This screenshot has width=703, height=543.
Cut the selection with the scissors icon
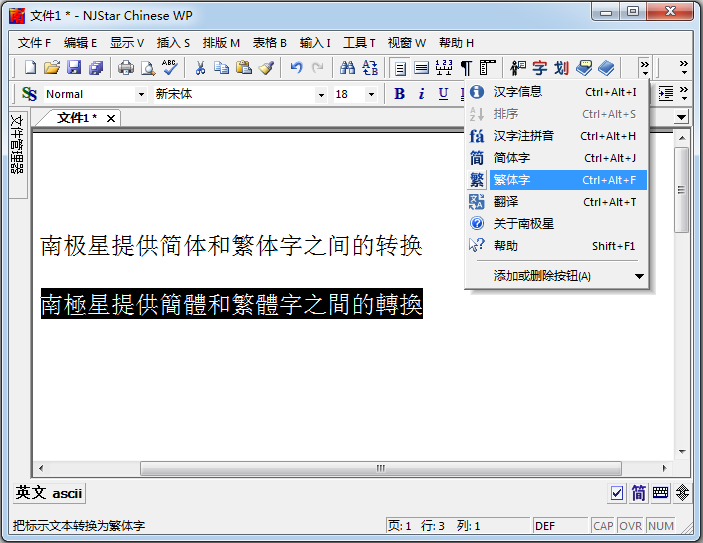pyautogui.click(x=200, y=68)
